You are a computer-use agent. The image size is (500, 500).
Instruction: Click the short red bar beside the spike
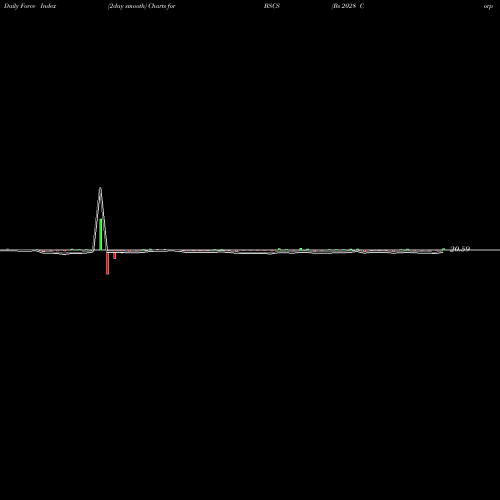click(x=114, y=255)
